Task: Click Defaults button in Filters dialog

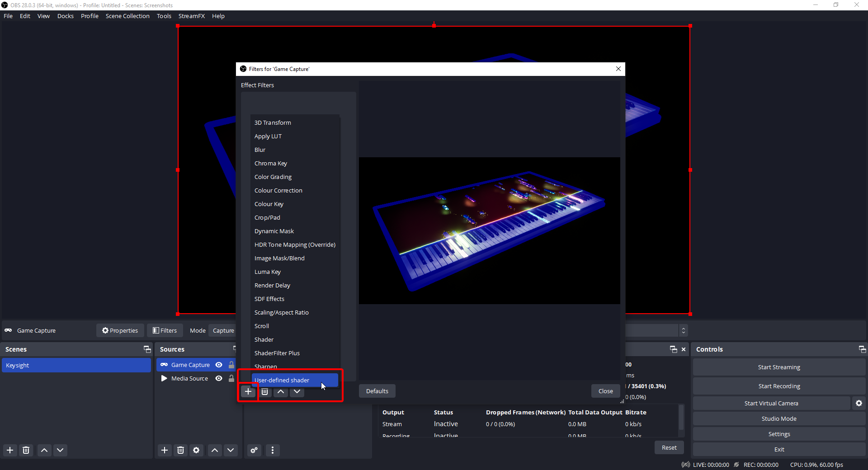Action: tap(377, 391)
